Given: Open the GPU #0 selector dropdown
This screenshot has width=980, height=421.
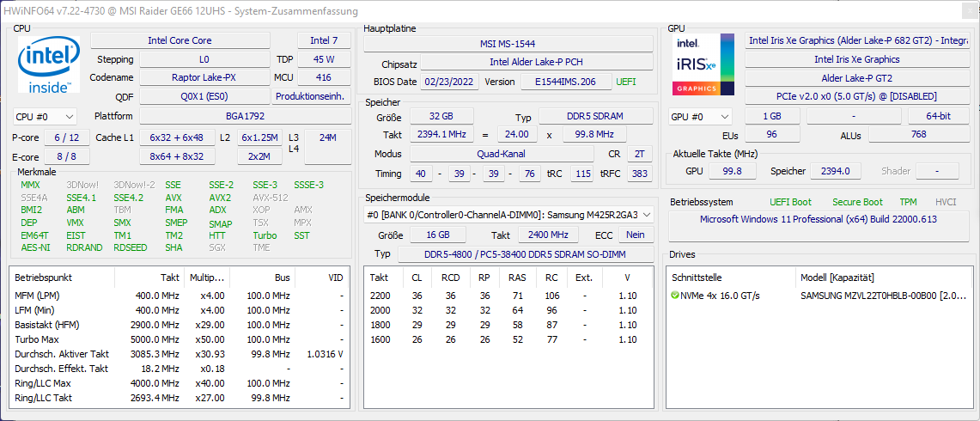Looking at the screenshot, I should click(701, 116).
